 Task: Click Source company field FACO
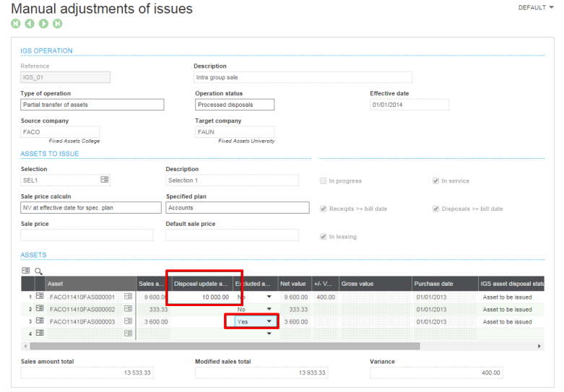tap(60, 132)
